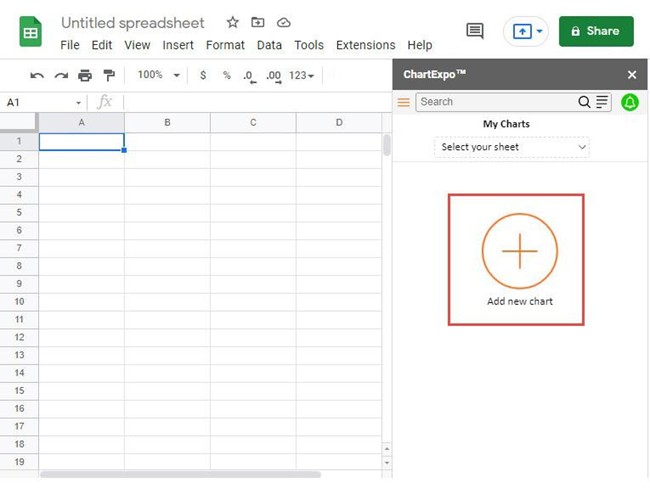650x494 pixels.
Task: Click the decrease decimal places button
Action: click(x=250, y=76)
